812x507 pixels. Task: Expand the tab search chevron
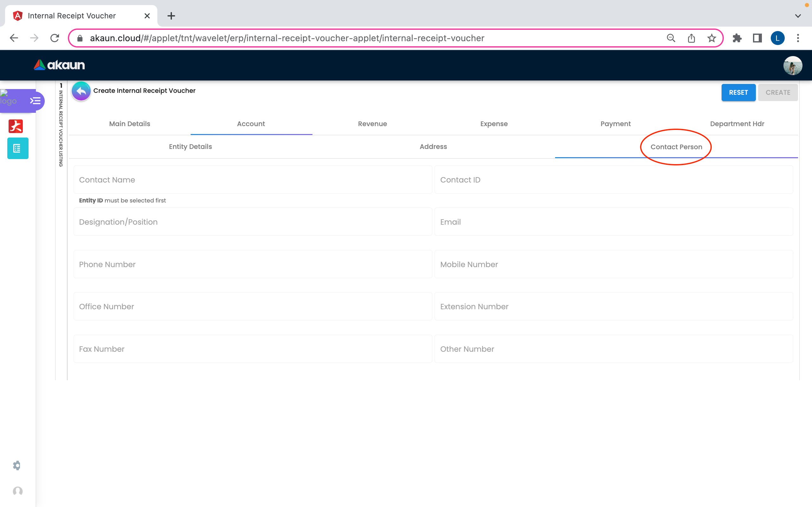(798, 16)
